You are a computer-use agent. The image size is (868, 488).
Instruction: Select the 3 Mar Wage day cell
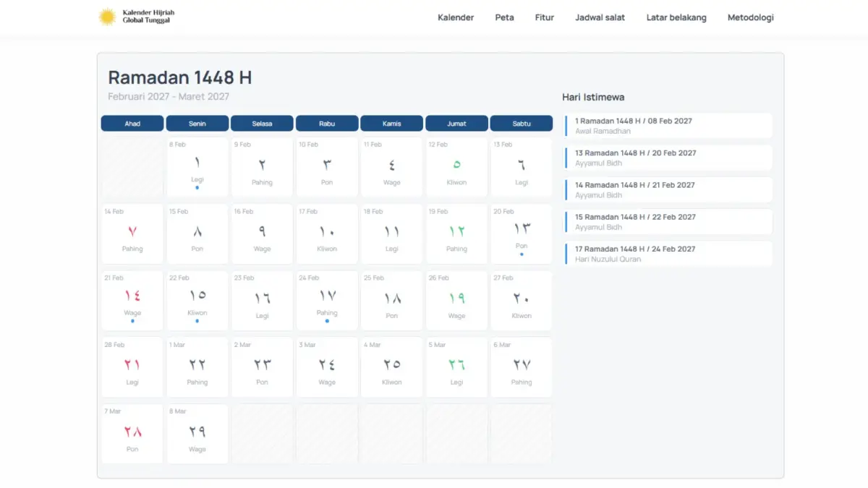[x=327, y=367]
